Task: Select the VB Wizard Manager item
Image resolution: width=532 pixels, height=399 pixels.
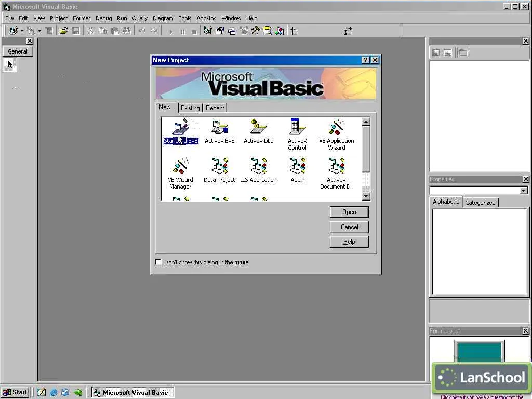Action: click(x=180, y=174)
